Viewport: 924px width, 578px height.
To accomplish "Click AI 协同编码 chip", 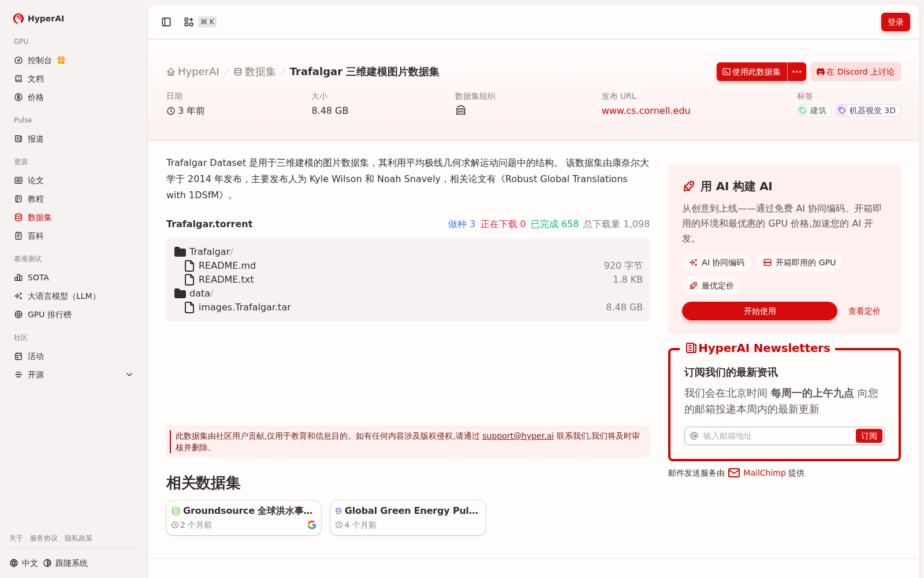I will click(717, 262).
